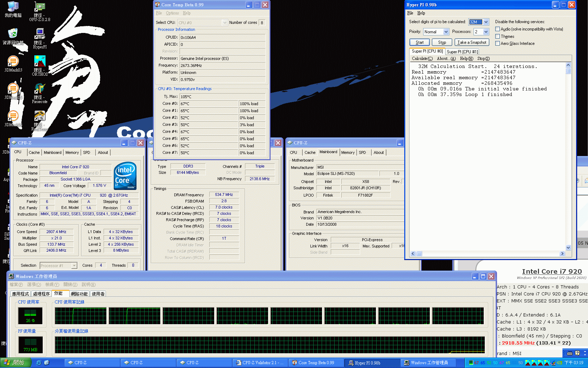
Task: Open the Options menu in Core Temp
Action: click(172, 13)
